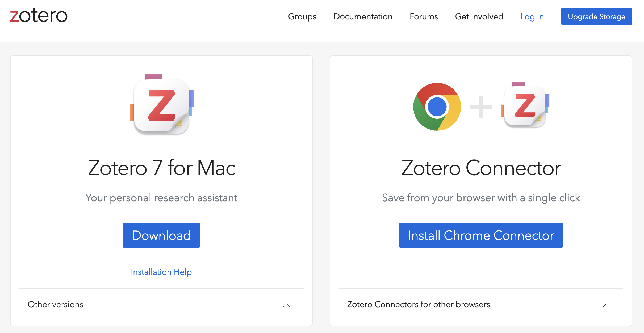Click the plus sign between Chrome and Zotero
644x333 pixels.
tap(481, 106)
